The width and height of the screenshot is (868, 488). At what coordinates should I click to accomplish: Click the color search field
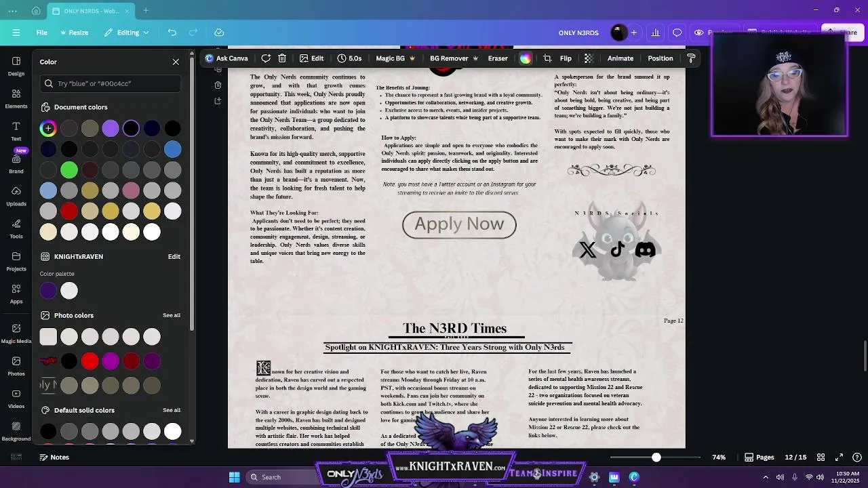pyautogui.click(x=111, y=83)
